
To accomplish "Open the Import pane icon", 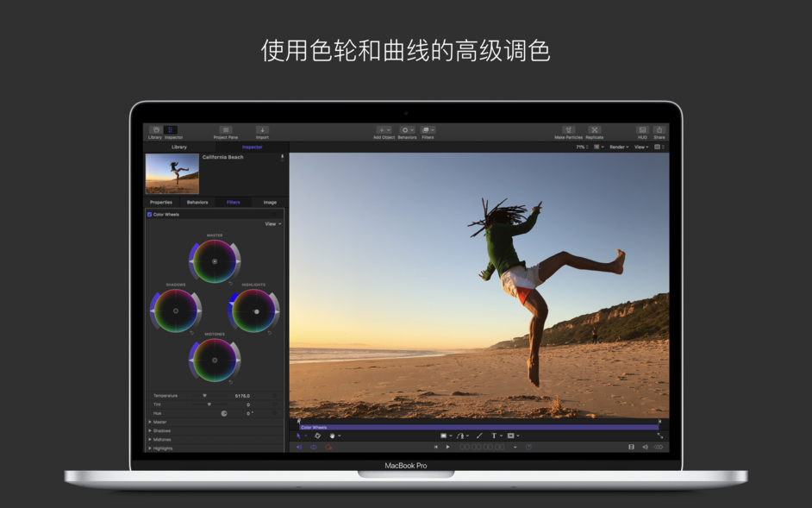I will (262, 129).
